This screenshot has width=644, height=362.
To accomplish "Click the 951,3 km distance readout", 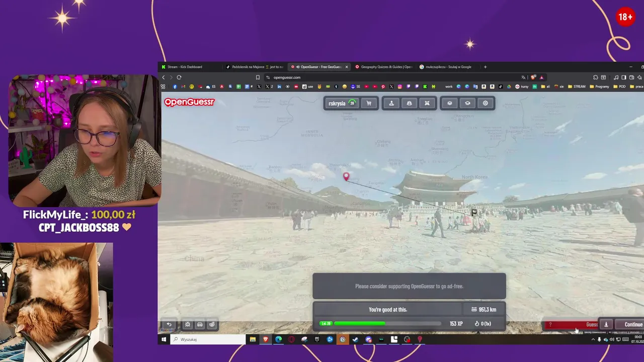I will (484, 310).
